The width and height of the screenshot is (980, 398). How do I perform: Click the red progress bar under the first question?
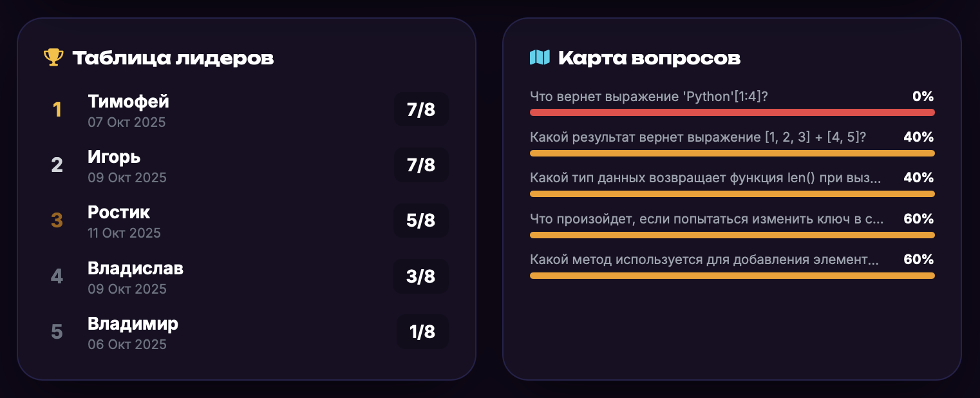pyautogui.click(x=732, y=111)
